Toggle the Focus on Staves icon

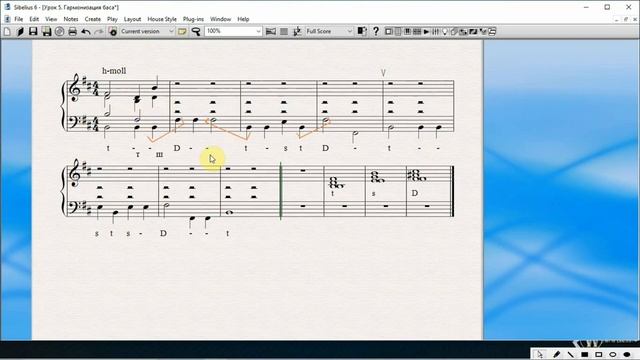284,31
